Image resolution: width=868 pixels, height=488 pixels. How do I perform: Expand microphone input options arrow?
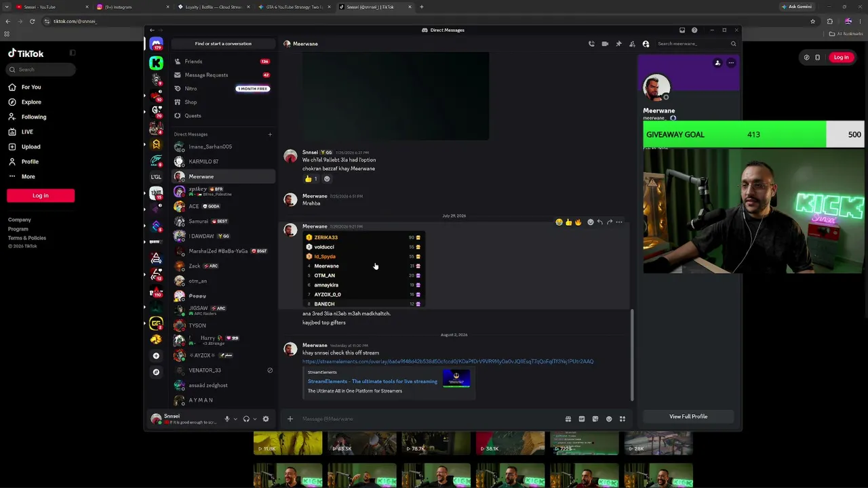coord(235,419)
